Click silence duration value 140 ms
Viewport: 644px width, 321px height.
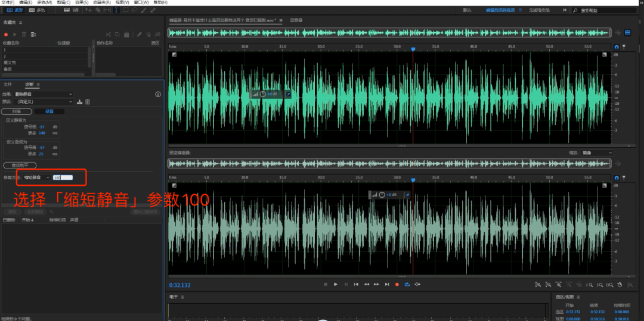click(42, 133)
